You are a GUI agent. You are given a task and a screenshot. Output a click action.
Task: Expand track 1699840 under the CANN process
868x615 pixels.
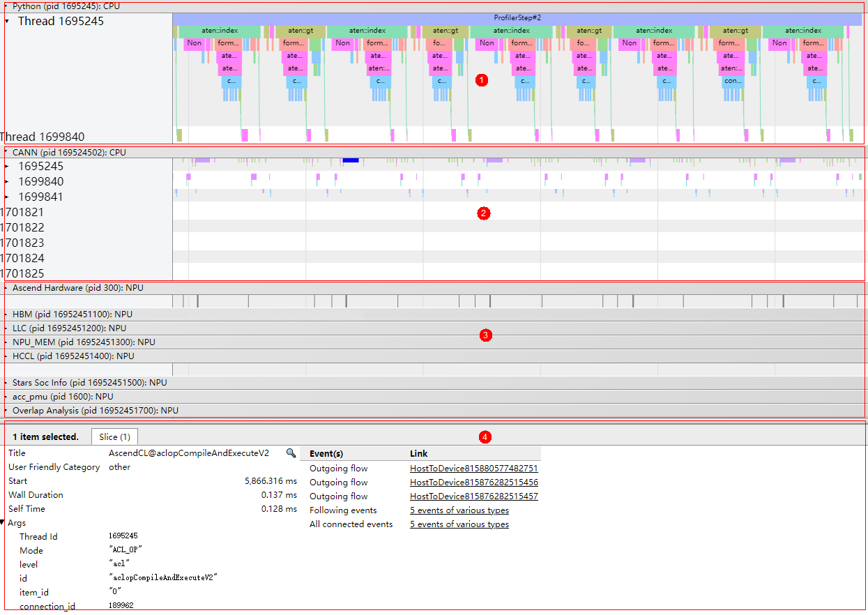click(x=7, y=181)
